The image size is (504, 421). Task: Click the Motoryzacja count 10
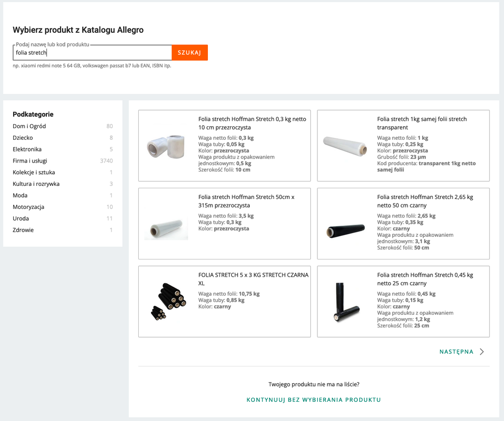tap(109, 207)
